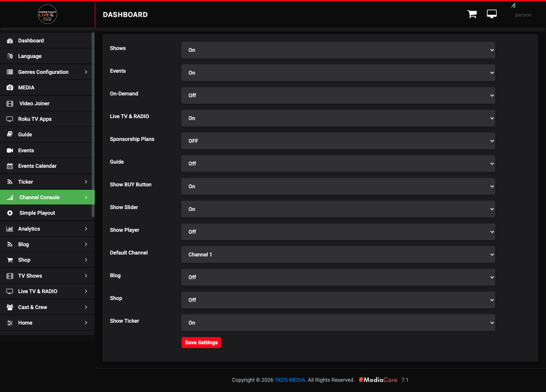The image size is (546, 392).
Task: Click the Events video camera icon
Action: click(10, 150)
